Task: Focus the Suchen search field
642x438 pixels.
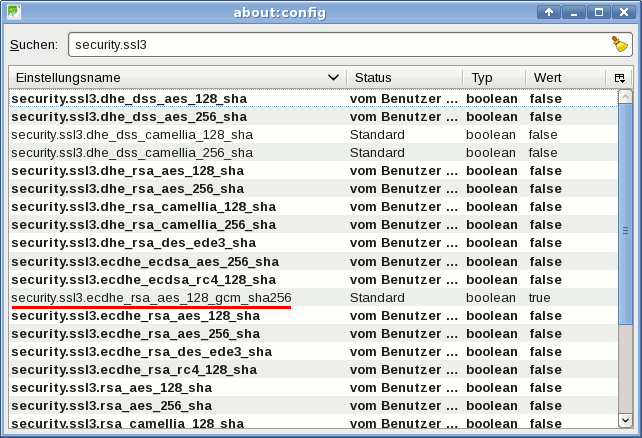Action: [340, 45]
